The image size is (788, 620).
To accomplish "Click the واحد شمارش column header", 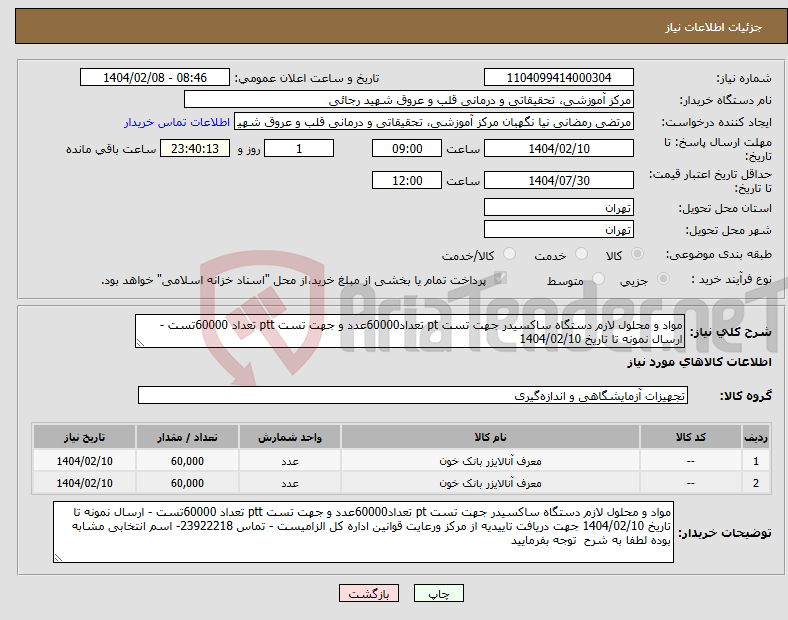I will (290, 437).
